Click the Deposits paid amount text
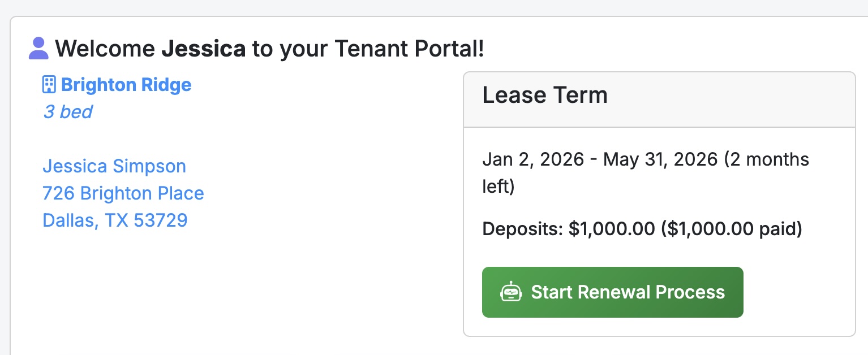This screenshot has height=355, width=868. (642, 228)
